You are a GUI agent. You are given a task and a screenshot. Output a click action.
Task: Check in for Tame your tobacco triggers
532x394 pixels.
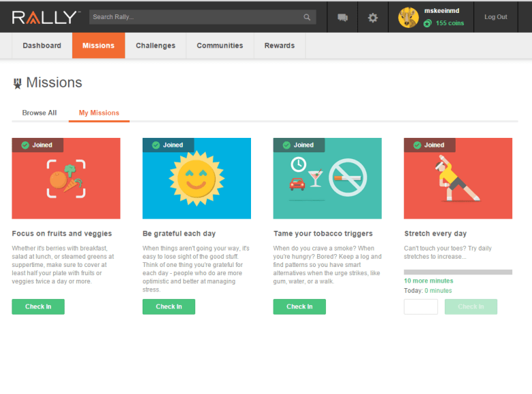(299, 307)
